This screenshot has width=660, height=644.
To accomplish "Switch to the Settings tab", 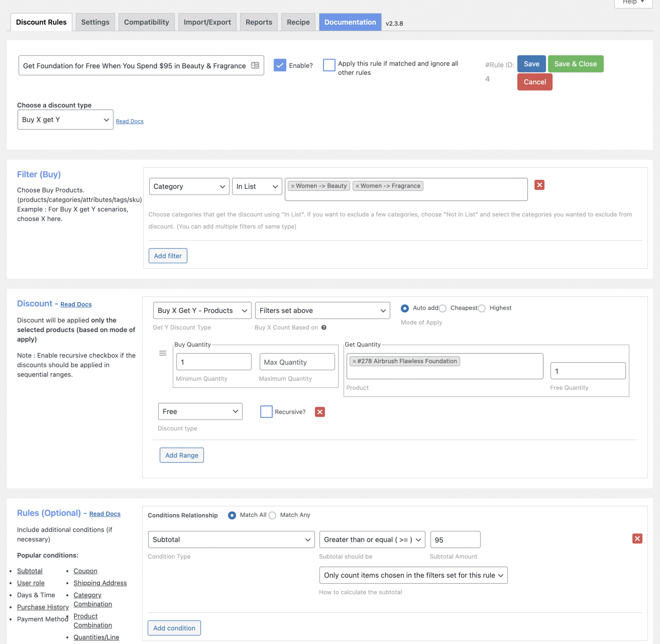I will coord(95,22).
